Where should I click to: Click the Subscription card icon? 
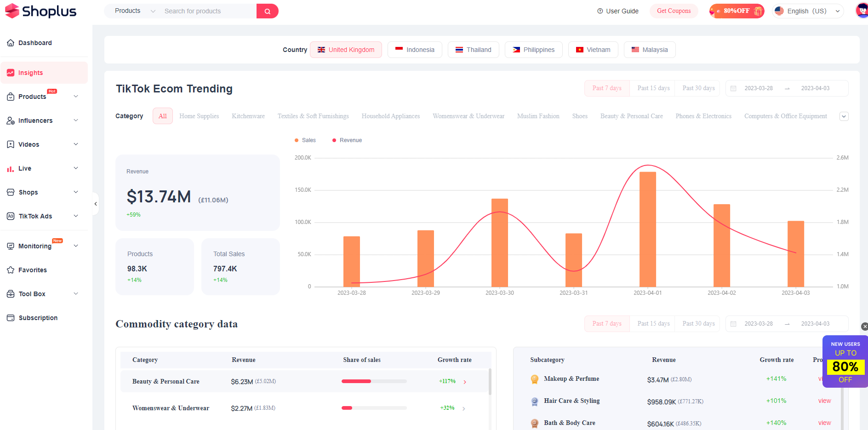click(11, 318)
